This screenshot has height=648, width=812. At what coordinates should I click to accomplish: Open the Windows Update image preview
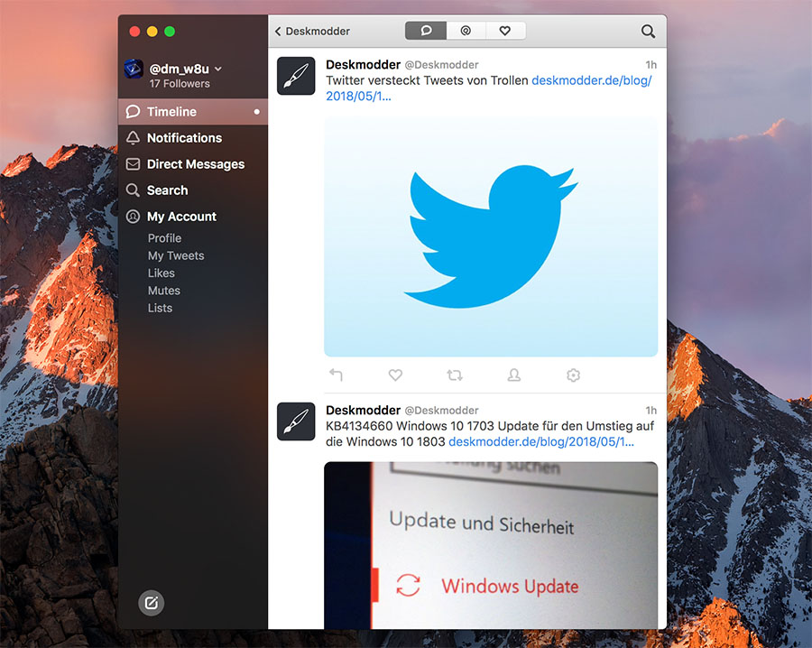[491, 545]
